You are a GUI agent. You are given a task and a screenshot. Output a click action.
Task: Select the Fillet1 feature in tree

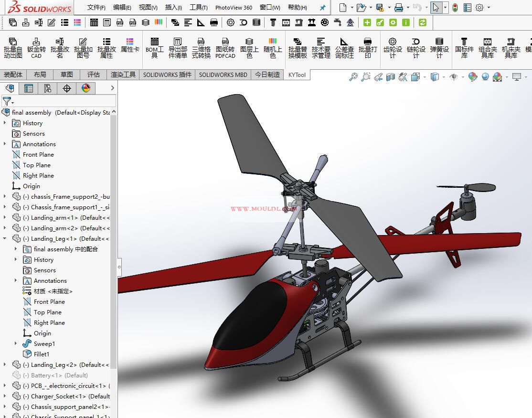coord(41,354)
